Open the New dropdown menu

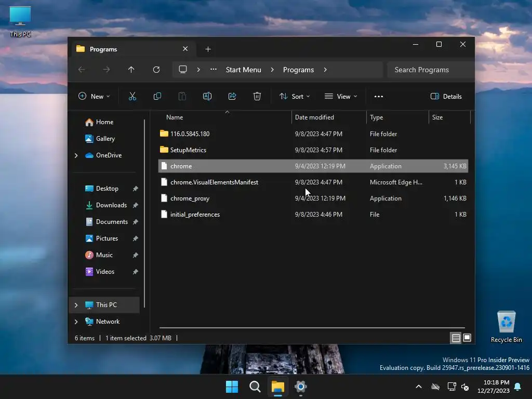click(94, 96)
